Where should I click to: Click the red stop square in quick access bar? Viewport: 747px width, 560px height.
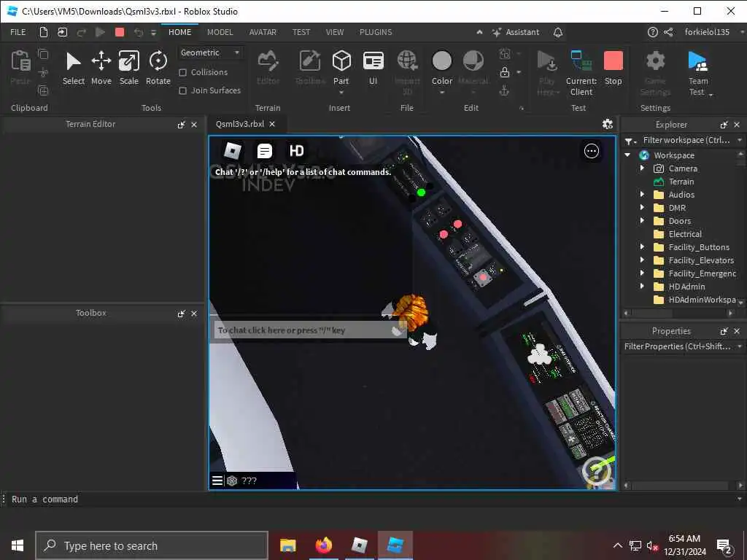pyautogui.click(x=120, y=32)
